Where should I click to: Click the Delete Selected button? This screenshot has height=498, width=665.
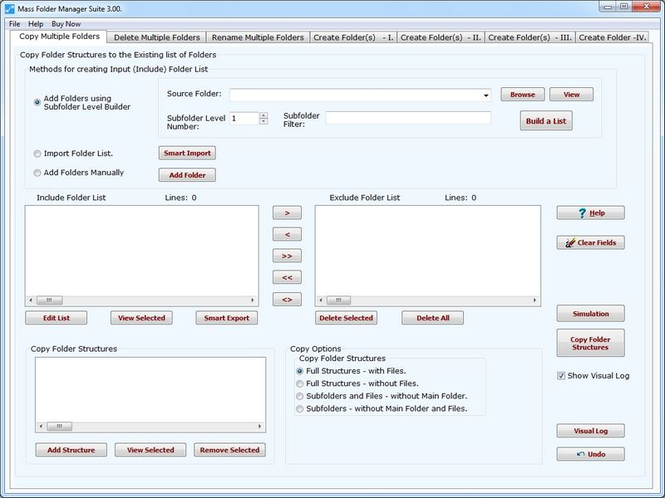pyautogui.click(x=346, y=318)
